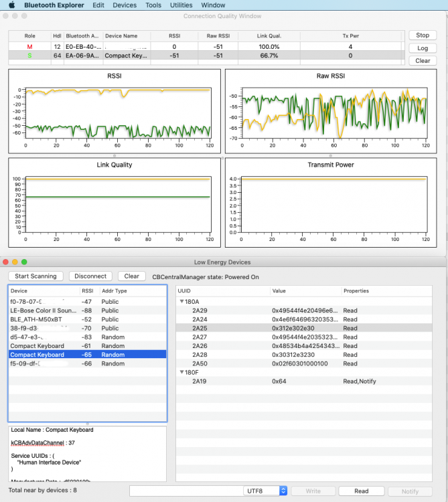The image size is (448, 502).
Task: Click Start Scanning button
Action: [35, 276]
